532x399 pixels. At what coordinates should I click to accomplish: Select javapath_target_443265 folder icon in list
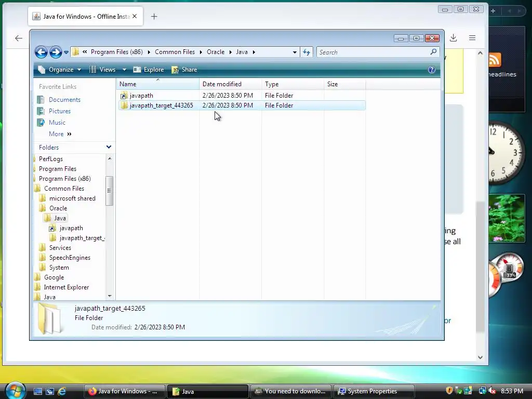pos(124,105)
